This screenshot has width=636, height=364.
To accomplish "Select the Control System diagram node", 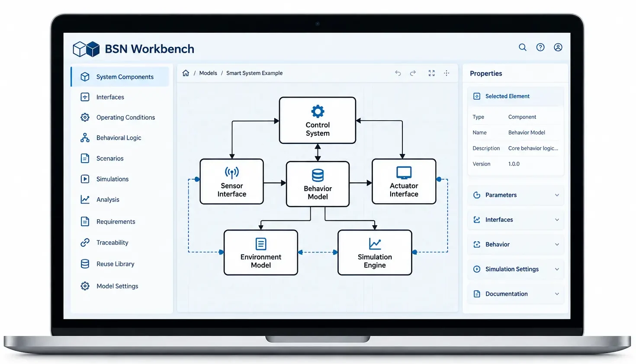I will point(318,120).
